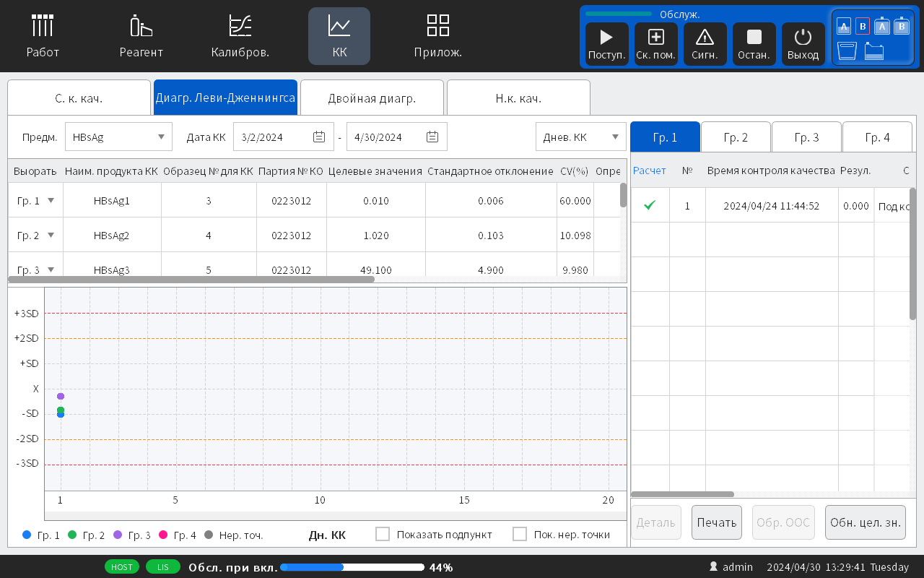Click the 2024/04/24 11:44:52 time cell

[772, 205]
